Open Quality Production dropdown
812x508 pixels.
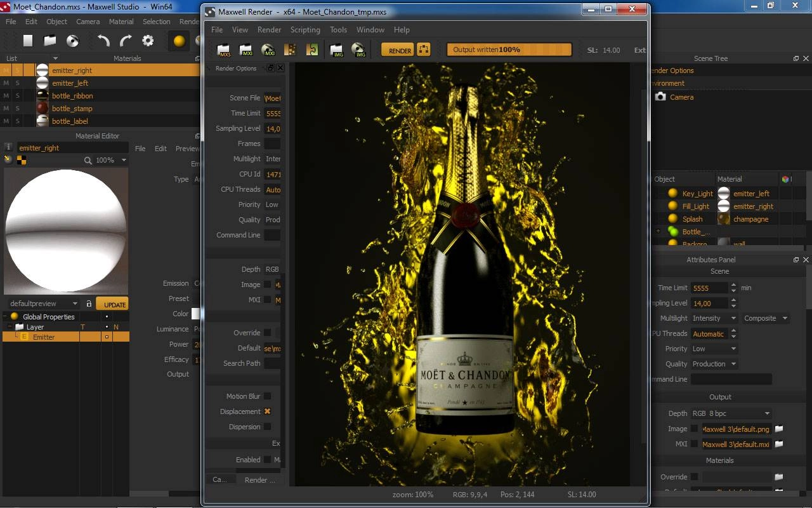(714, 364)
